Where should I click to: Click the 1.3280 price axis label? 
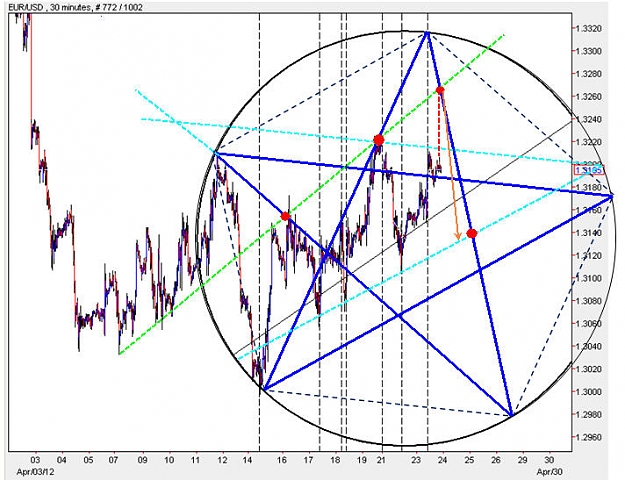tap(590, 74)
